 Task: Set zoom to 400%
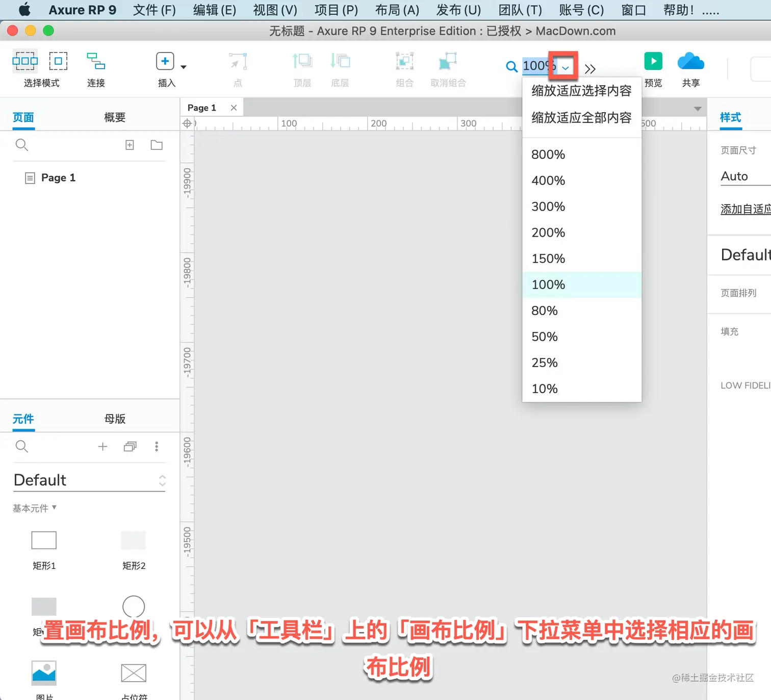coord(582,180)
